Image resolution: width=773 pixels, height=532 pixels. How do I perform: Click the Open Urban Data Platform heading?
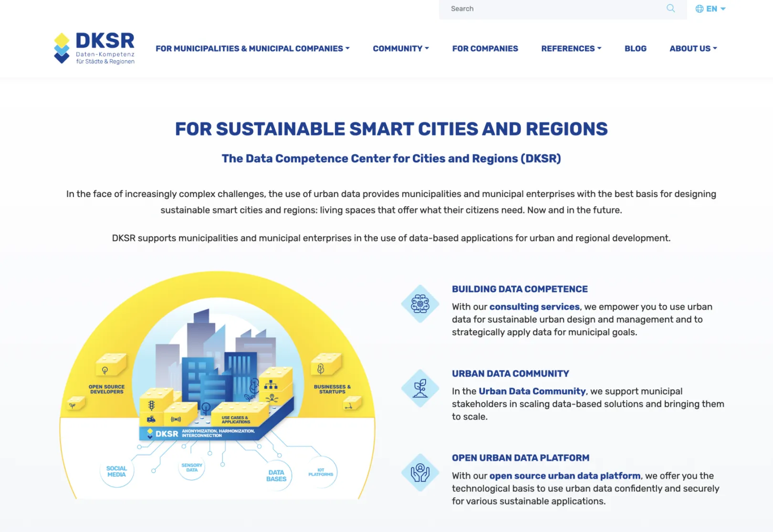pyautogui.click(x=521, y=458)
